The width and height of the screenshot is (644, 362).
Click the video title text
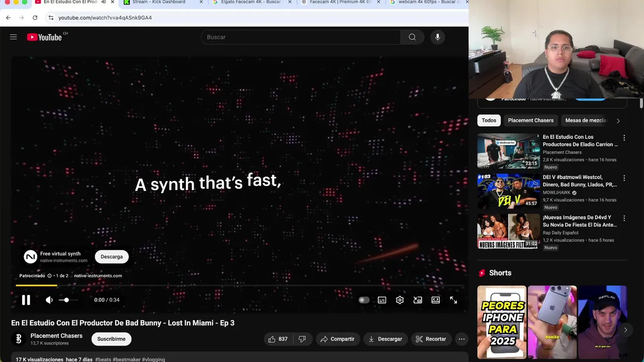[123, 323]
